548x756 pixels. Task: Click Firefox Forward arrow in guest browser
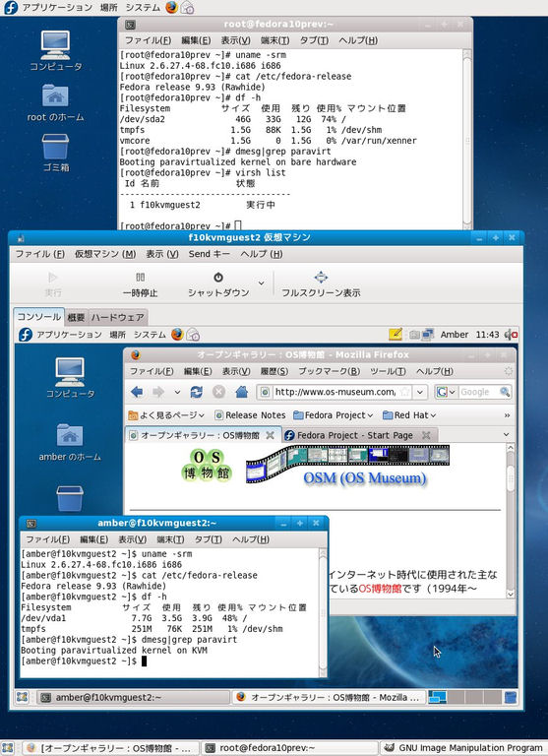point(158,392)
